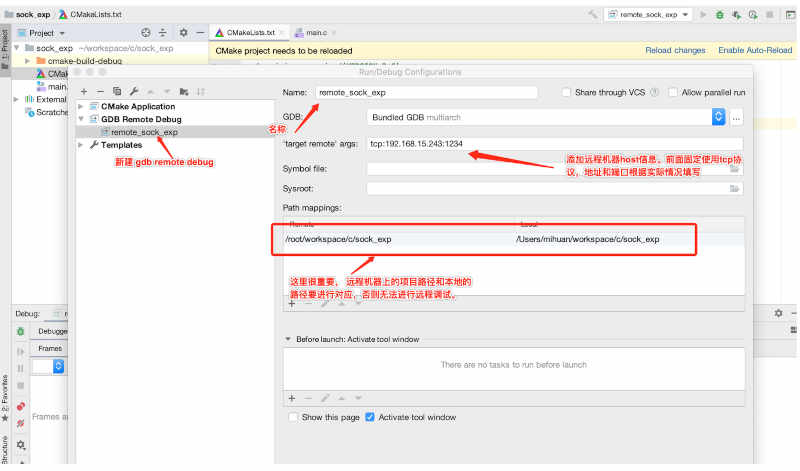Click the Build hammer icon in main toolbar
The image size is (800, 471).
[x=592, y=14]
